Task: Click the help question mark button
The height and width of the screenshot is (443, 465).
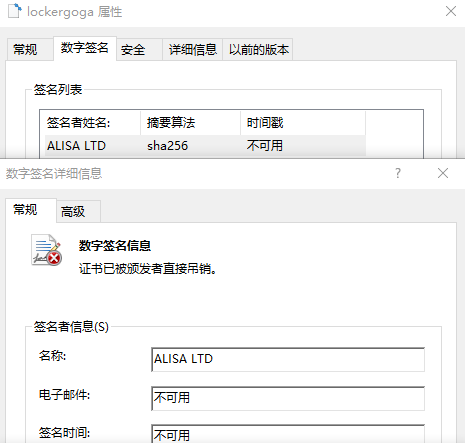Action: (x=398, y=173)
